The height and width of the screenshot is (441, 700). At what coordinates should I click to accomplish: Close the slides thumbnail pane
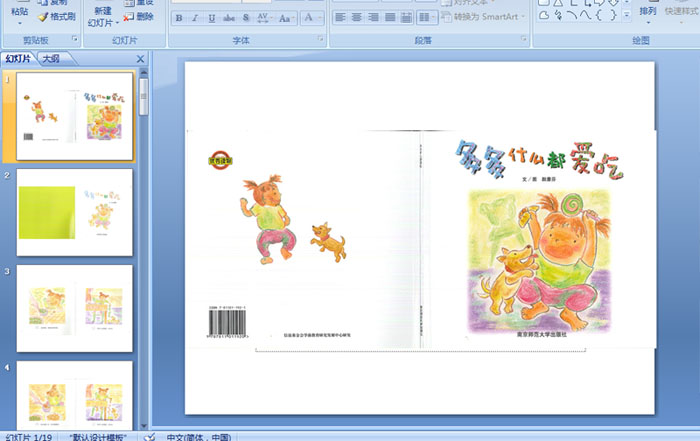140,59
